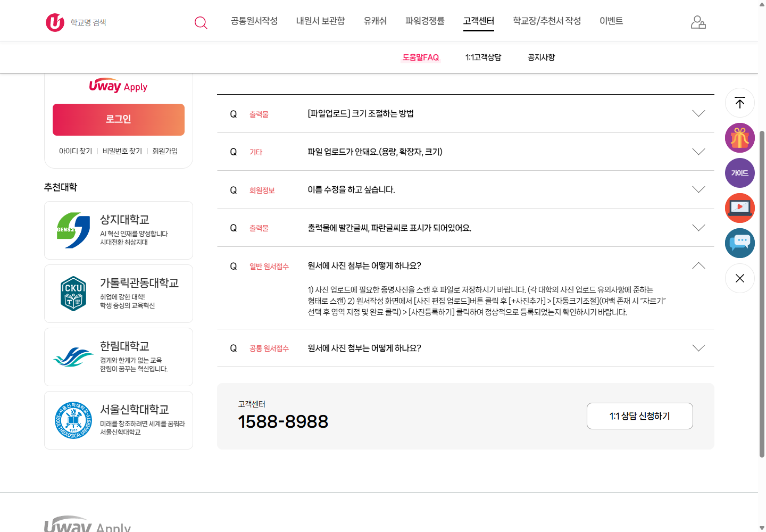766x532 pixels.
Task: Open the magnifying glass search icon
Action: 201,22
